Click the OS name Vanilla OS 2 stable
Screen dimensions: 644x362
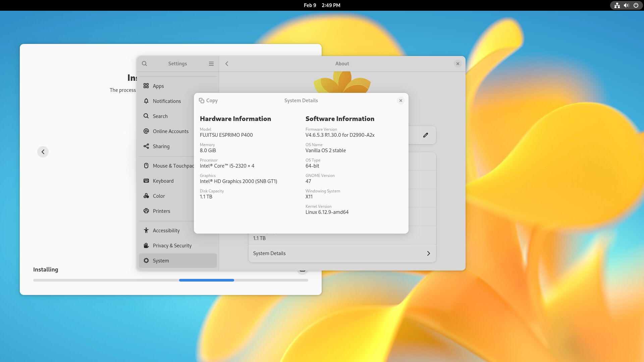click(x=326, y=150)
